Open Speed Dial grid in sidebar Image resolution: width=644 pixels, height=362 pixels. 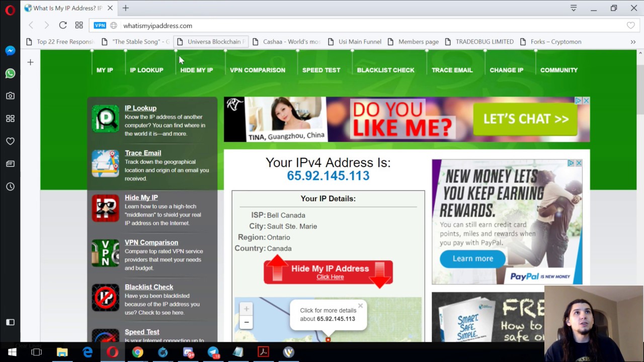coord(10,119)
